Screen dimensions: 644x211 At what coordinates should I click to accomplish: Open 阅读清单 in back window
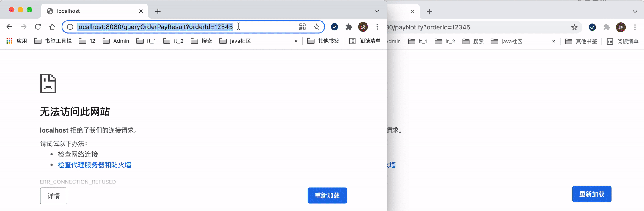tap(623, 41)
